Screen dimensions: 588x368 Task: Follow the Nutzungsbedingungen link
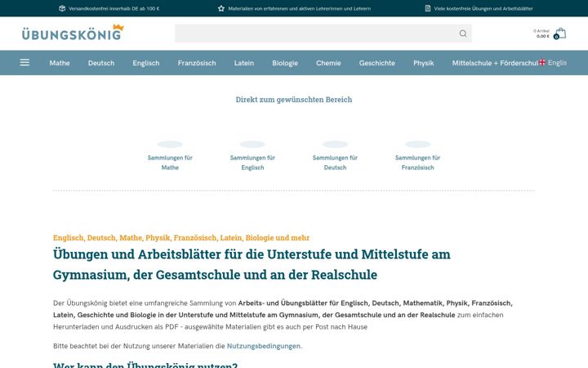[264, 346]
